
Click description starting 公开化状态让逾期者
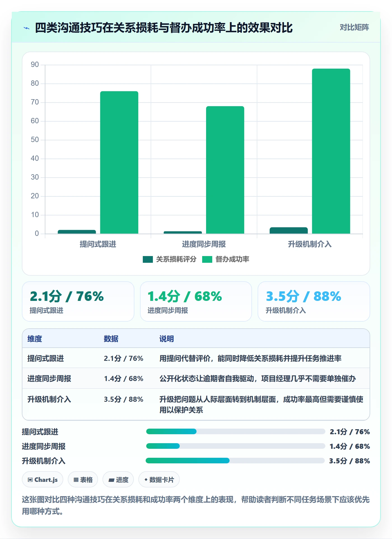(258, 378)
